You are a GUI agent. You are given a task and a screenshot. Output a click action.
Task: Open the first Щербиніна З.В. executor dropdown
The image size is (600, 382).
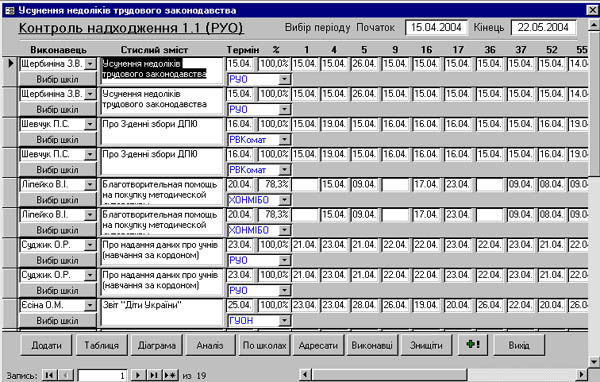pyautogui.click(x=90, y=64)
